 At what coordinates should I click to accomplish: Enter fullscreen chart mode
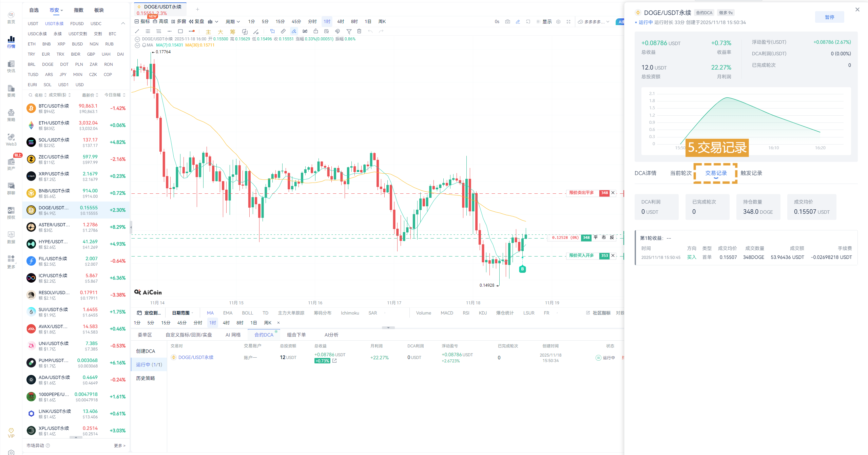tap(568, 22)
